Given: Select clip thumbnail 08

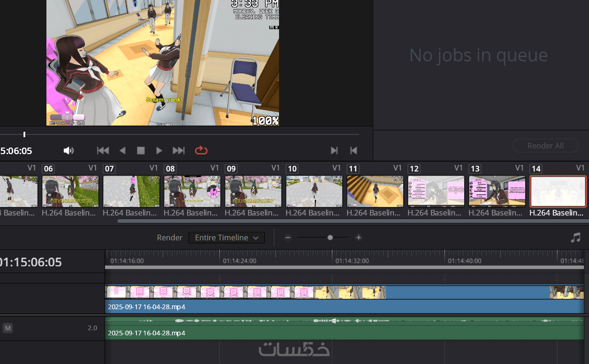Looking at the screenshot, I should [192, 192].
